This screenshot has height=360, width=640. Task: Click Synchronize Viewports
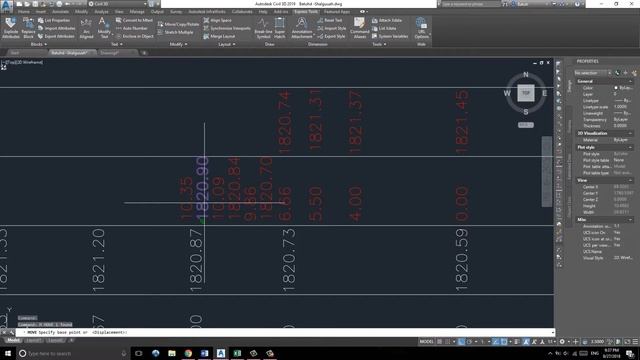tap(227, 28)
